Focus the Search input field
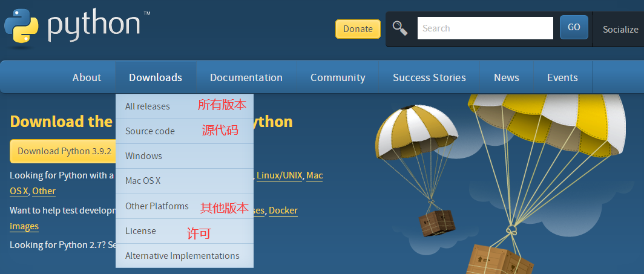Image resolution: width=644 pixels, height=274 pixels. 485,28
